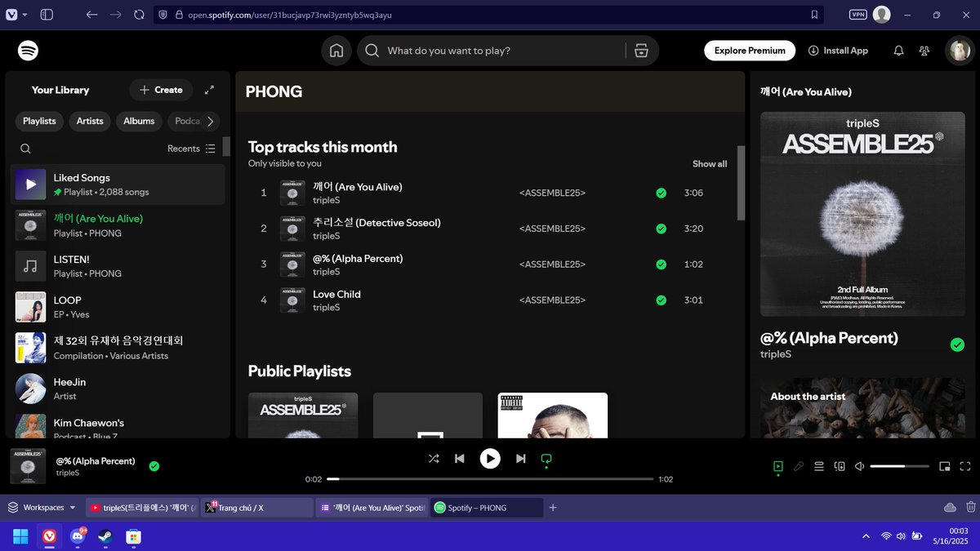The width and height of the screenshot is (980, 551).
Task: Adjust the volume slider
Action: point(899,466)
